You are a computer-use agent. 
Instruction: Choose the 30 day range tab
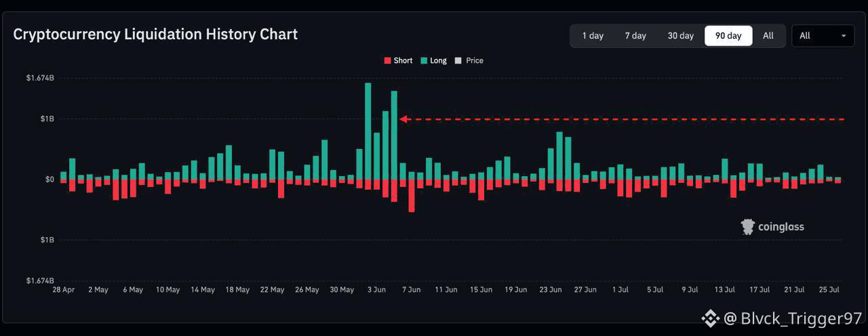coord(680,36)
